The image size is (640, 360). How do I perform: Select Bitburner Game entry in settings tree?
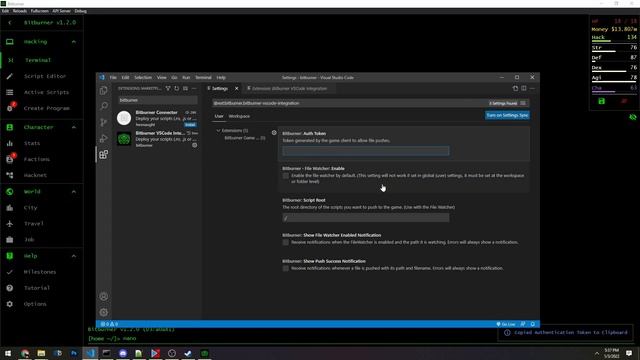pos(244,138)
